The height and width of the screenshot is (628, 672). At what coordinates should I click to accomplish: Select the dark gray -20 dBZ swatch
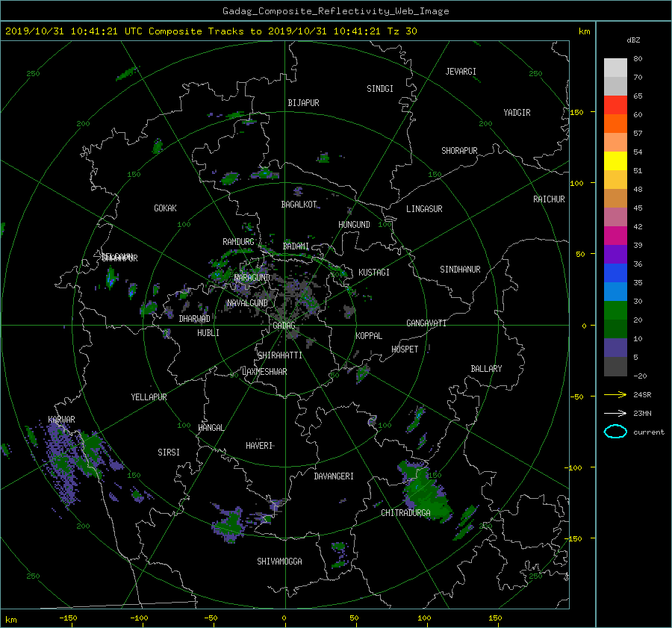615,367
